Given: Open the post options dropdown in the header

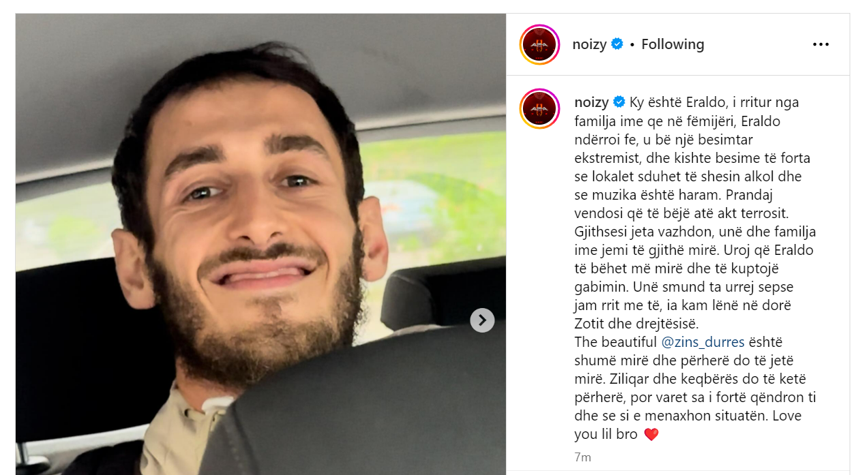Looking at the screenshot, I should click(821, 44).
